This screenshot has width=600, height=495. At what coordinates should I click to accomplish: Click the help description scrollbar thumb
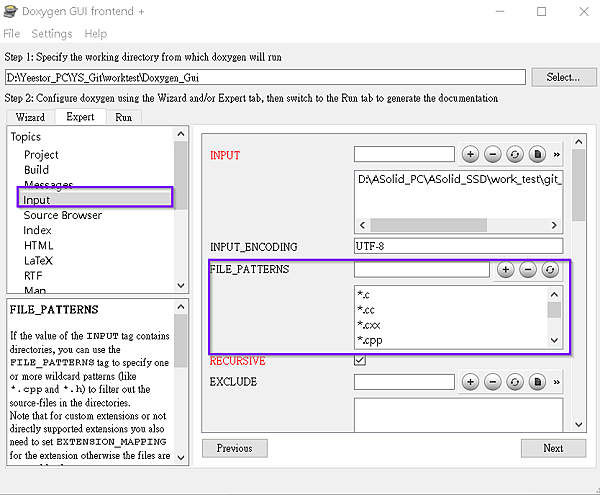(x=181, y=340)
